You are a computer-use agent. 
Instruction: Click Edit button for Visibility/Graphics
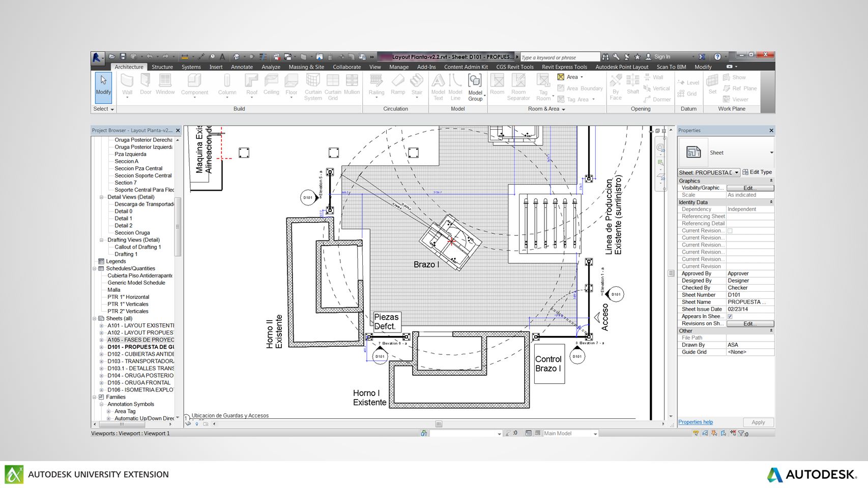click(x=750, y=188)
